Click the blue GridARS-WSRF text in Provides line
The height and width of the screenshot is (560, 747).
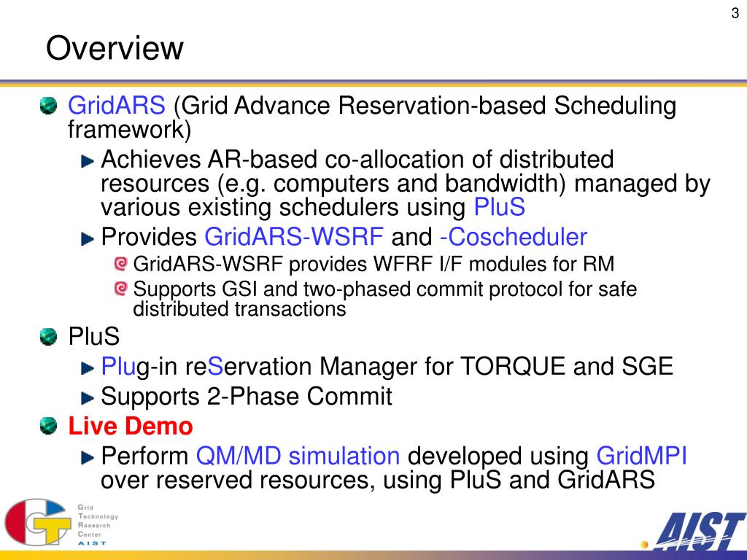[x=293, y=237]
